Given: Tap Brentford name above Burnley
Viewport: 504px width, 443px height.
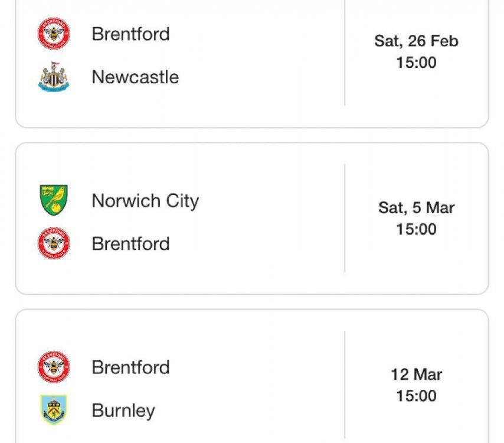Looking at the screenshot, I should (130, 367).
